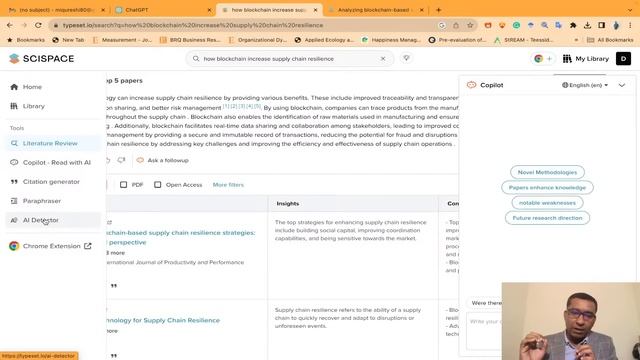
Task: Click the share icon in the address bar
Action: (456, 25)
